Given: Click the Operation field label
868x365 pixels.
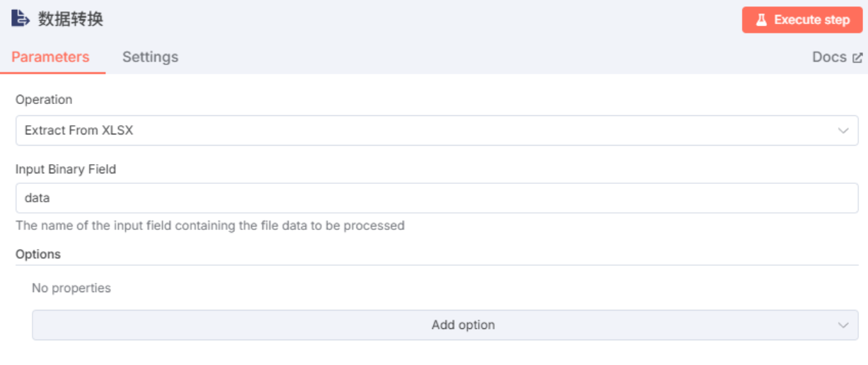Looking at the screenshot, I should coord(44,100).
